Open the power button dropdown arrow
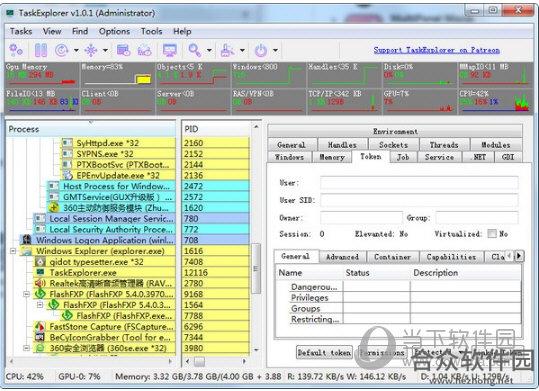The width and height of the screenshot is (539, 391). (x=275, y=50)
